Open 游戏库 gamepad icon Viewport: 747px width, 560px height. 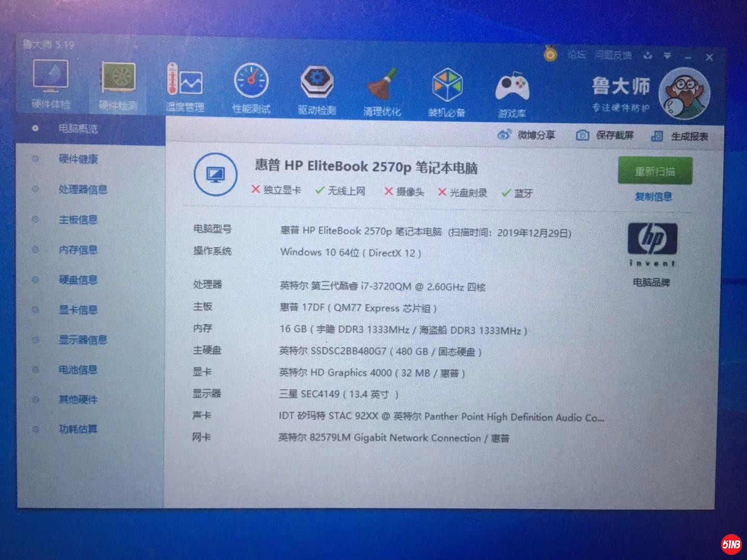(x=512, y=92)
